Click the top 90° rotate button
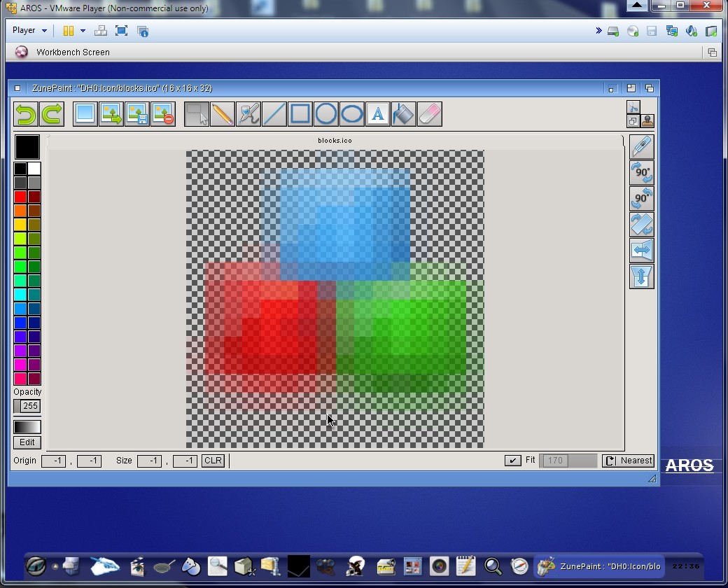The width and height of the screenshot is (728, 588). tap(641, 172)
